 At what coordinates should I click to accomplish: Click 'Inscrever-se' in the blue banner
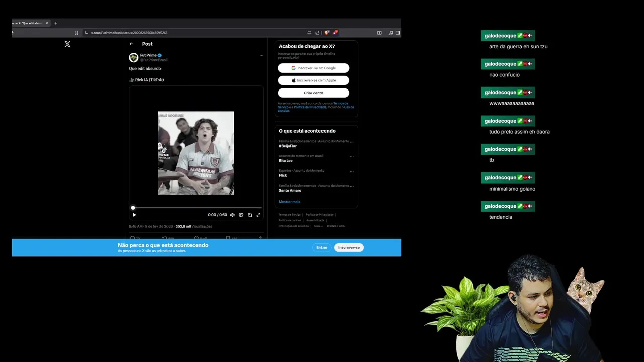tap(349, 247)
